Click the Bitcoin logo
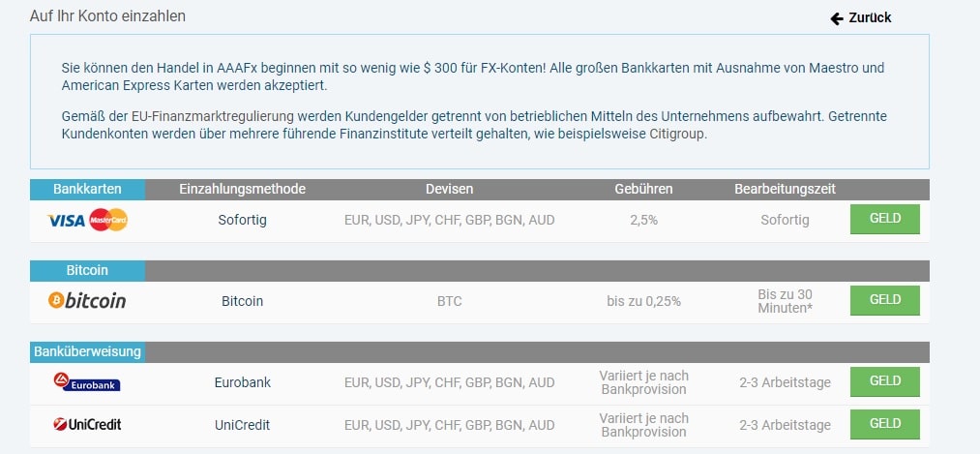 click(87, 301)
